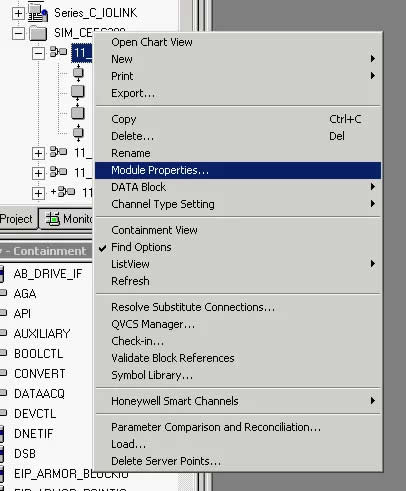The image size is (406, 491).
Task: Expand the Series_C_IOLINK tree node
Action: [x=18, y=13]
